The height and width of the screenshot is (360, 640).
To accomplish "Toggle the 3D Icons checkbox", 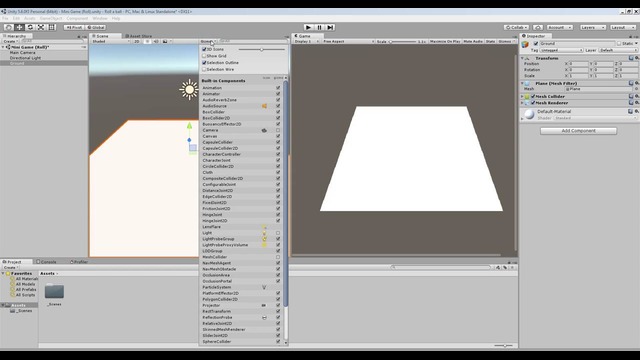I will [x=204, y=49].
